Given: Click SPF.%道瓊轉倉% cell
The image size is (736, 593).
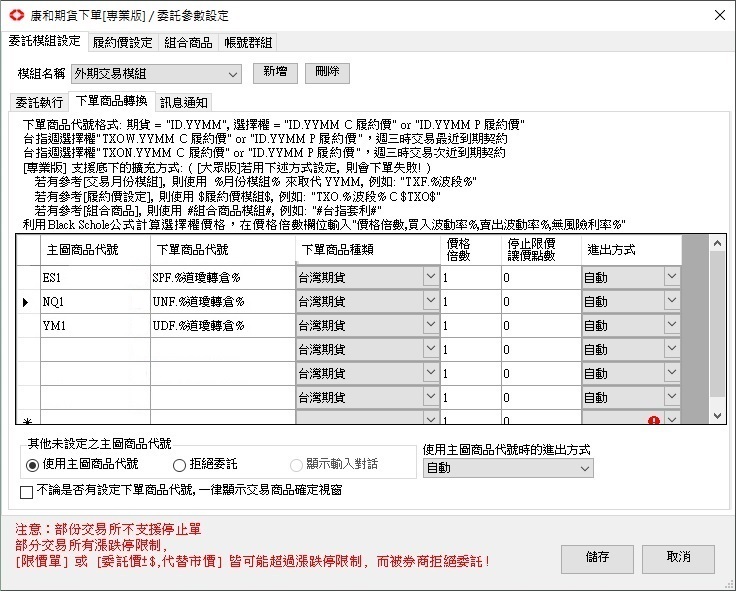Looking at the screenshot, I should point(223,277).
